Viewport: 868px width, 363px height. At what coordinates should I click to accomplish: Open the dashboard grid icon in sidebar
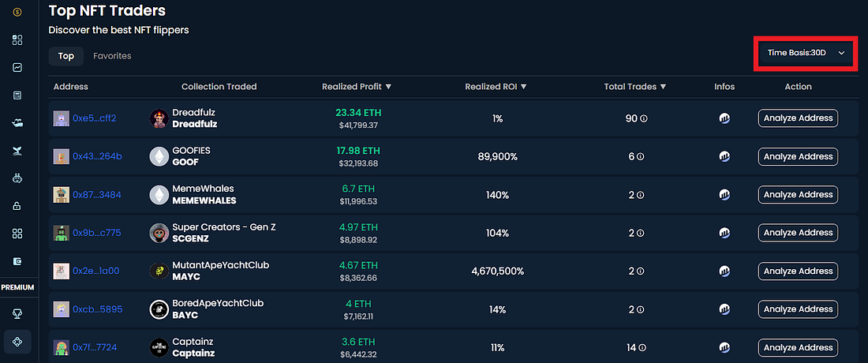click(x=17, y=39)
